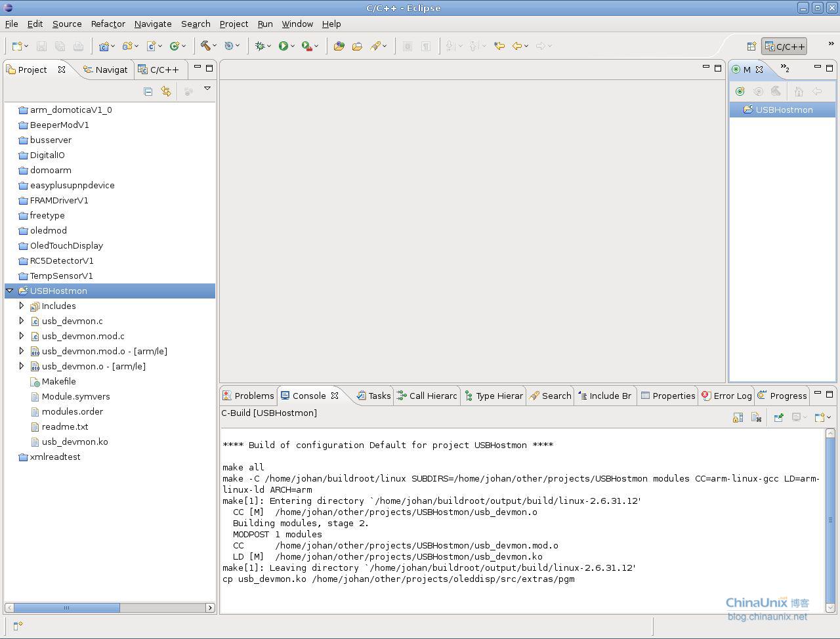
Task: Click the External Tools run icon
Action: coord(306,46)
